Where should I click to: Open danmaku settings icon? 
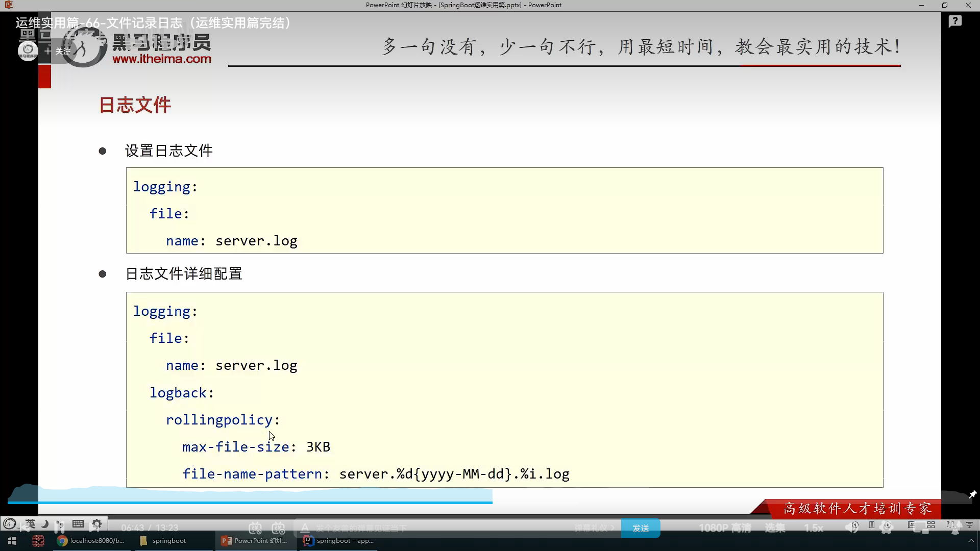(278, 528)
